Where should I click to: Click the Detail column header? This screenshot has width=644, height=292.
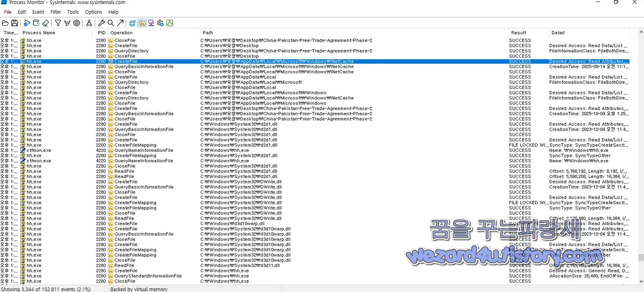590,33
